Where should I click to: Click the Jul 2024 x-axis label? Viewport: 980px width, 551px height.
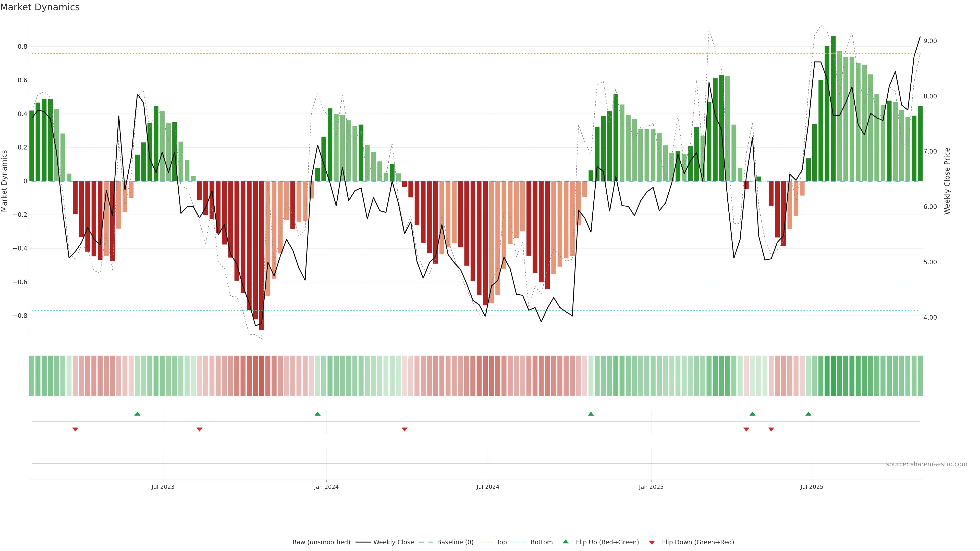[488, 487]
